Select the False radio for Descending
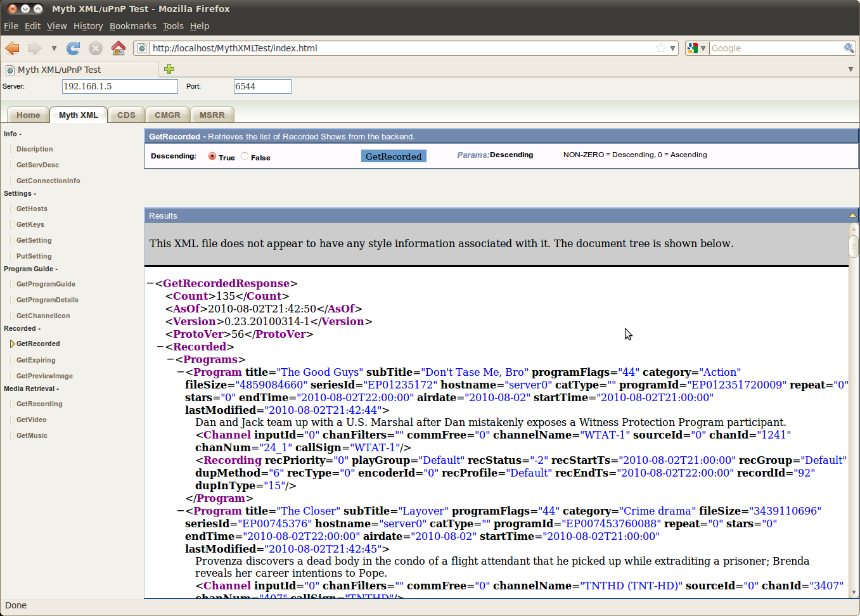Screen dimensions: 860x616 (245, 156)
